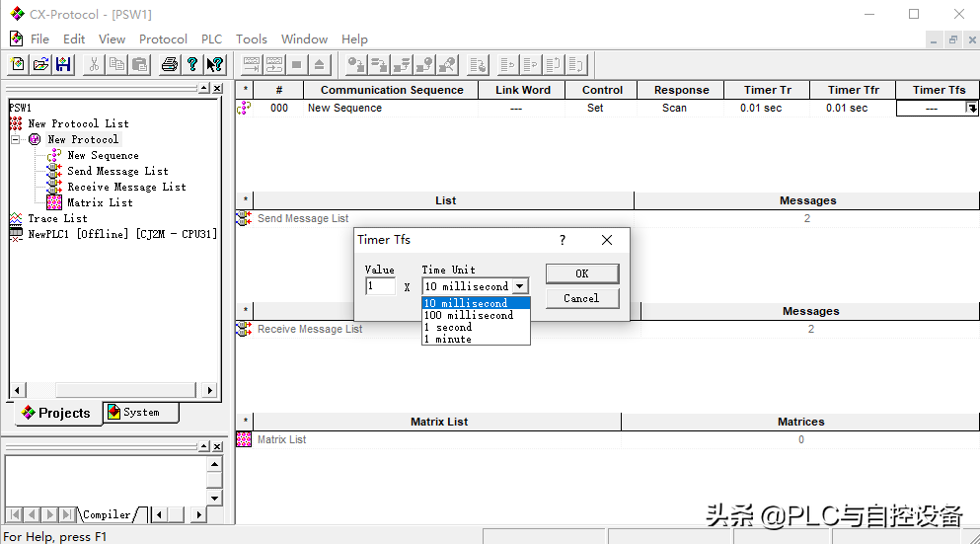Select 1 second in dropdown list

coord(448,327)
